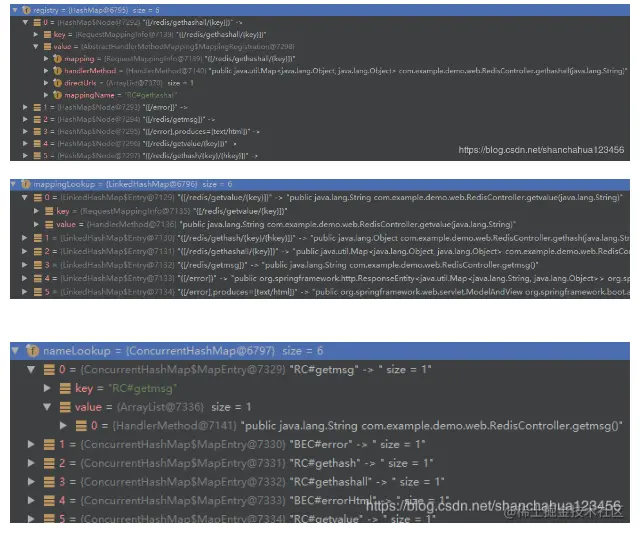Expand LinkedHashMap$Entry@7131 gethashall arrow
641x536 pixels.
(25, 251)
